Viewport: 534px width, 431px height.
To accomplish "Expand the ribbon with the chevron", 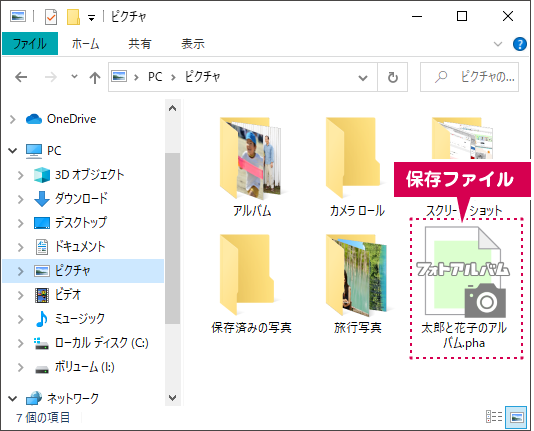I will pyautogui.click(x=498, y=44).
